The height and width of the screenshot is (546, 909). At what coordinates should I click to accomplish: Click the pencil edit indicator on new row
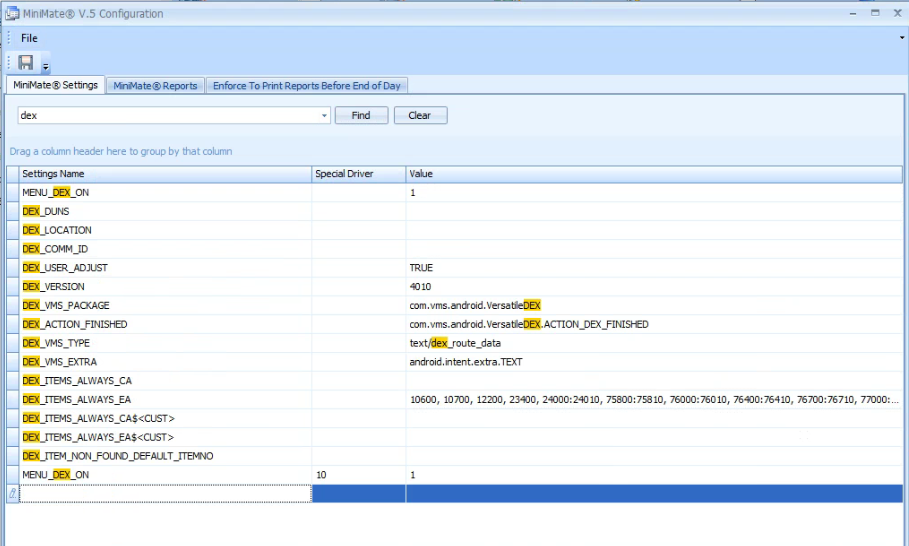(13, 494)
